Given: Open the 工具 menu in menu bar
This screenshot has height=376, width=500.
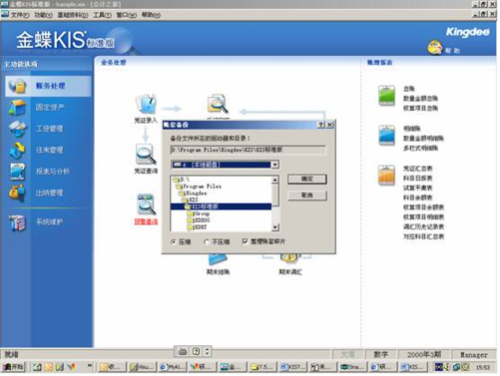Looking at the screenshot, I should [x=102, y=15].
